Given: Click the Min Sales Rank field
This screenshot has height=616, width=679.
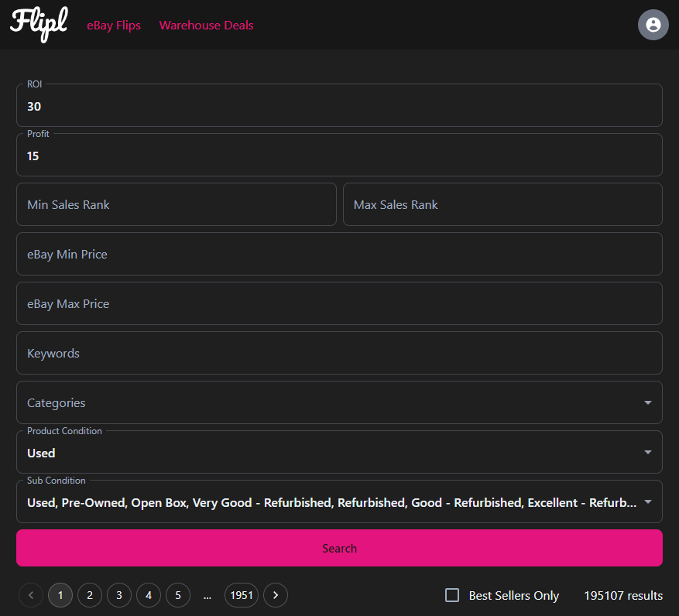Looking at the screenshot, I should click(177, 204).
